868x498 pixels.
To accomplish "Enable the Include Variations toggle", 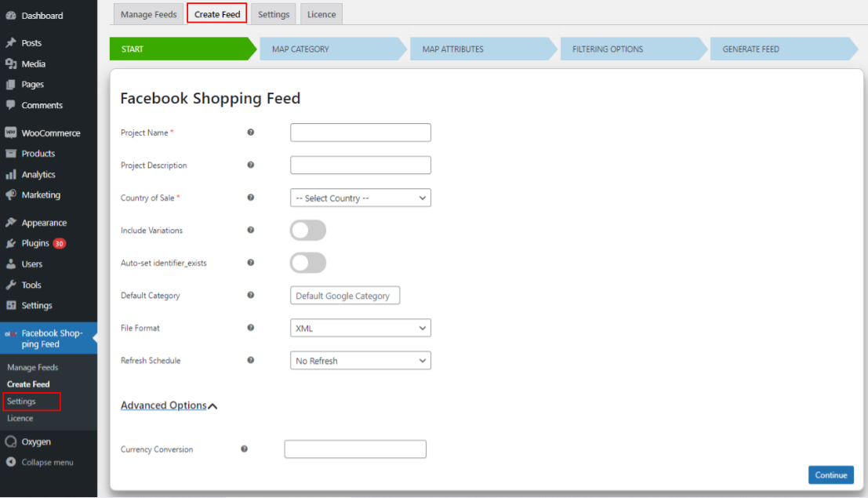I will (308, 231).
